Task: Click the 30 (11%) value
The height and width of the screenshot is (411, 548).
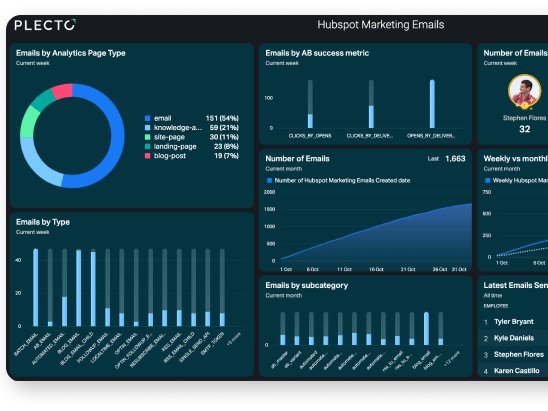Action: click(224, 137)
